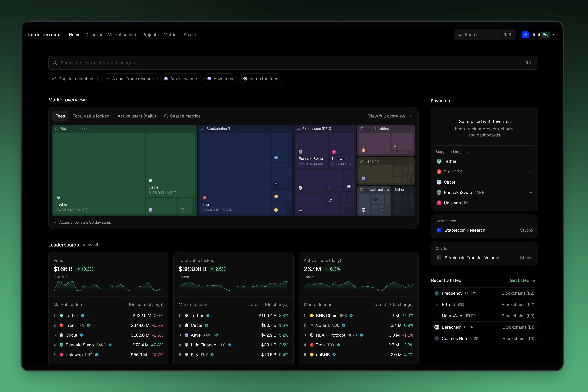The width and height of the screenshot is (588, 392).
Task: Open Lido Finance in the TVL leaderboard
Action: click(234, 345)
